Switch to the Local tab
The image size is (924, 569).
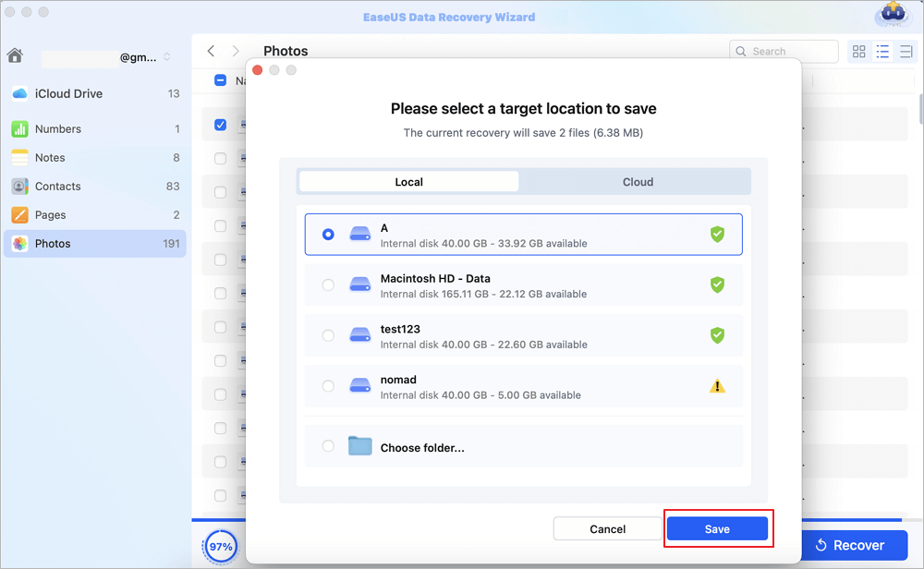pyautogui.click(x=409, y=182)
